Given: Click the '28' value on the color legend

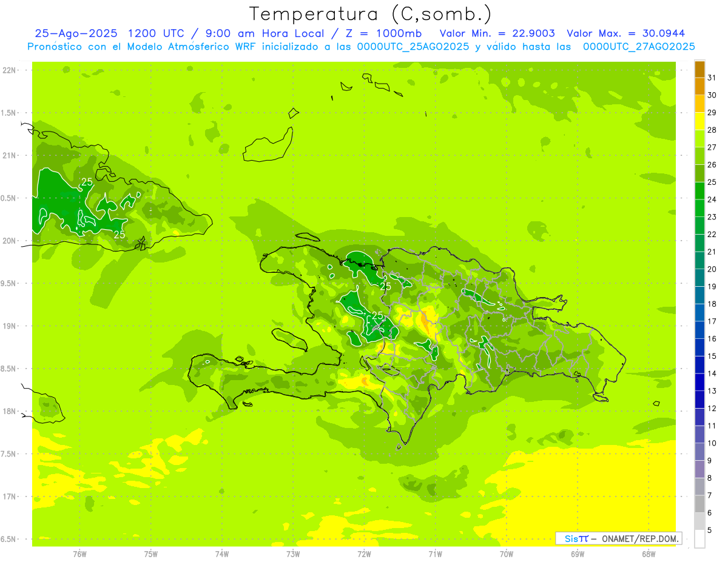Looking at the screenshot, I should pyautogui.click(x=712, y=130).
